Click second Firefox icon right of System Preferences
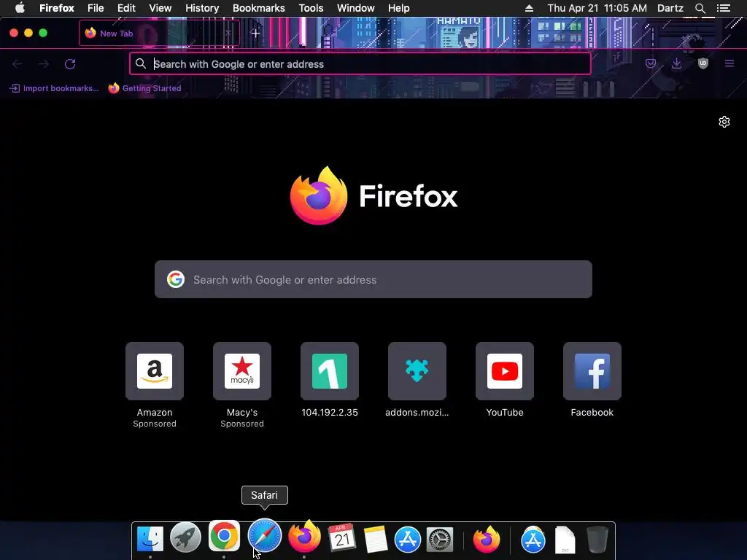 (x=487, y=539)
